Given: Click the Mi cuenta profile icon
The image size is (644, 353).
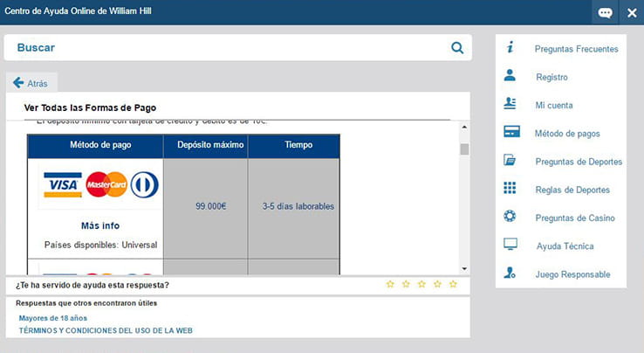Looking at the screenshot, I should tap(510, 103).
